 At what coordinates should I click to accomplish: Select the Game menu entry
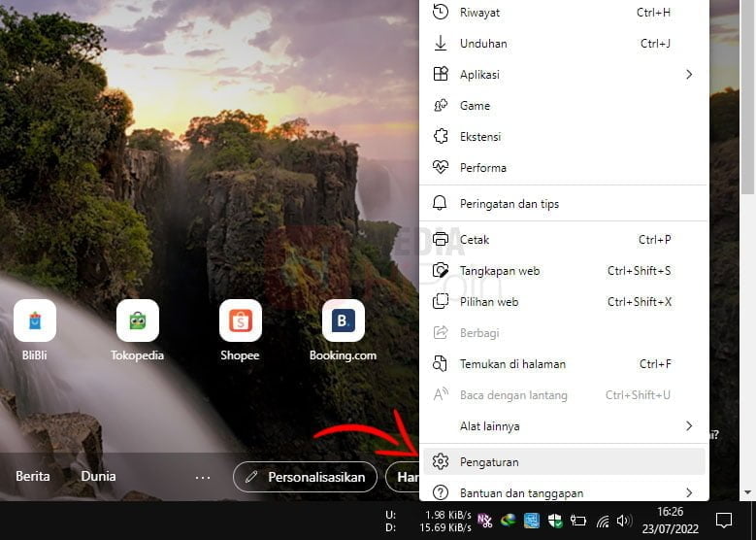pyautogui.click(x=564, y=105)
